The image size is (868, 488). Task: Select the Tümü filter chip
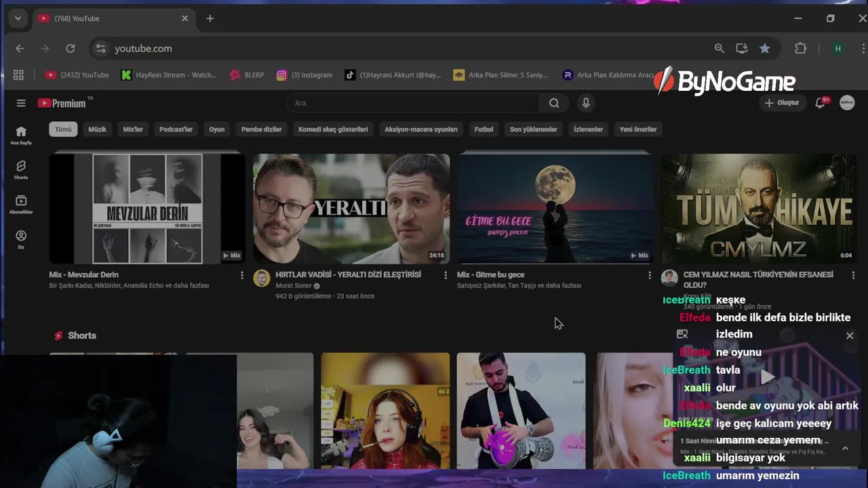63,129
